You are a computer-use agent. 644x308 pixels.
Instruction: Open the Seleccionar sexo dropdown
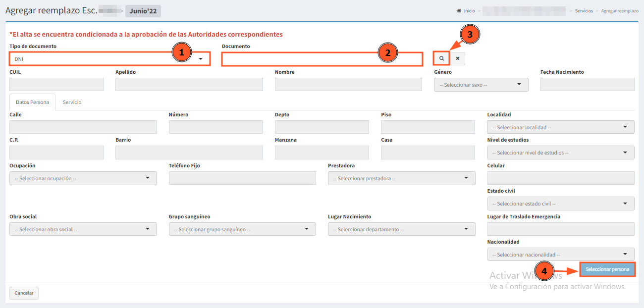481,85
